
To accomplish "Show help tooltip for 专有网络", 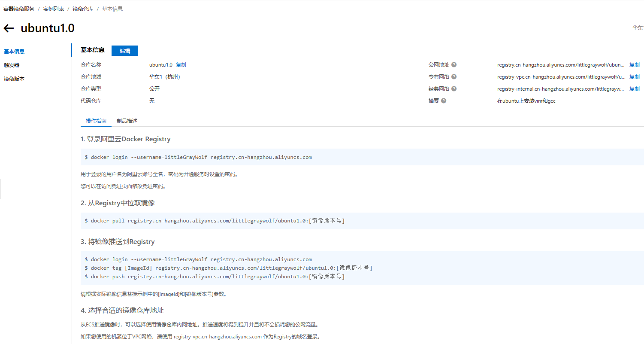I will 454,77.
